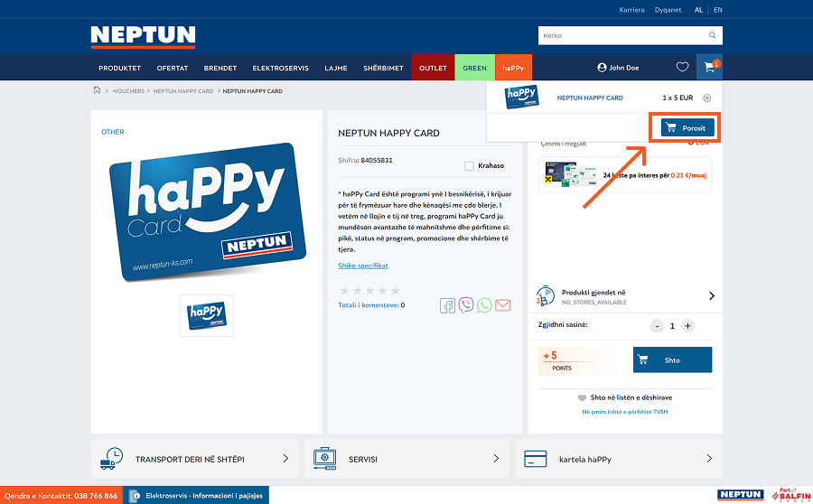Remove Neptun Happy Card from cart popup
813x504 pixels.
706,98
